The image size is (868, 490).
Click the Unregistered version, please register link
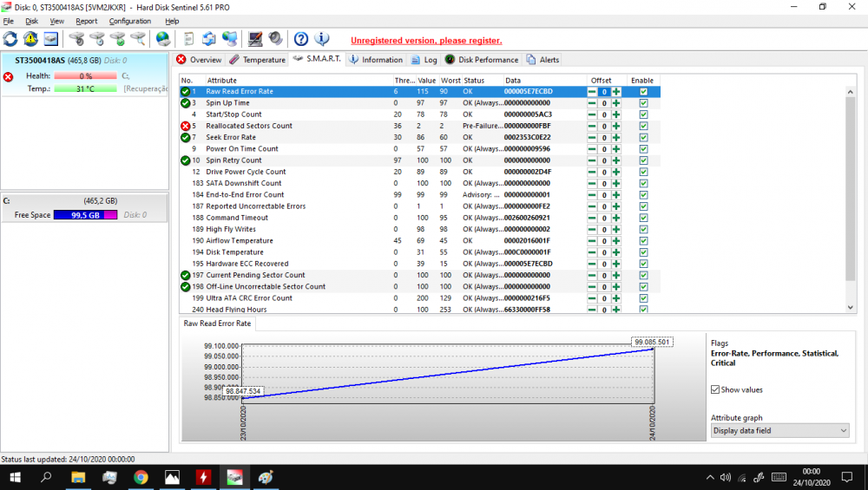click(x=425, y=41)
